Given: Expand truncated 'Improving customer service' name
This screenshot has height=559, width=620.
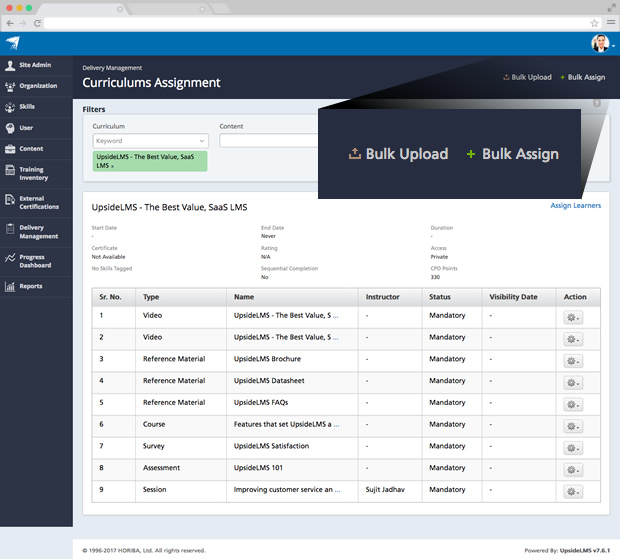Looking at the screenshot, I should point(337,491).
